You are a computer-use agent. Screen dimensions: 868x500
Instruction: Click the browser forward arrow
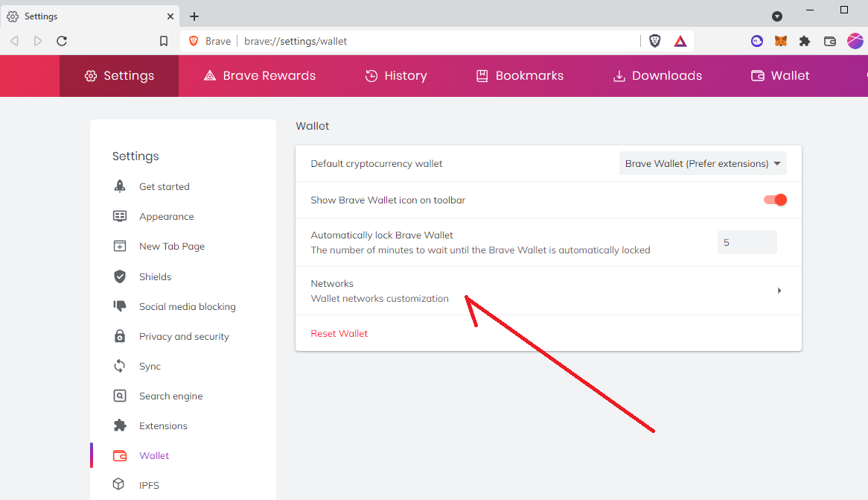click(38, 41)
